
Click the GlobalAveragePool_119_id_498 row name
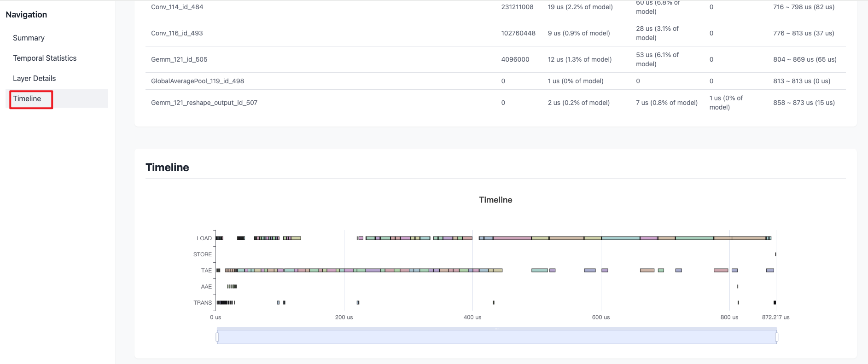tap(198, 81)
